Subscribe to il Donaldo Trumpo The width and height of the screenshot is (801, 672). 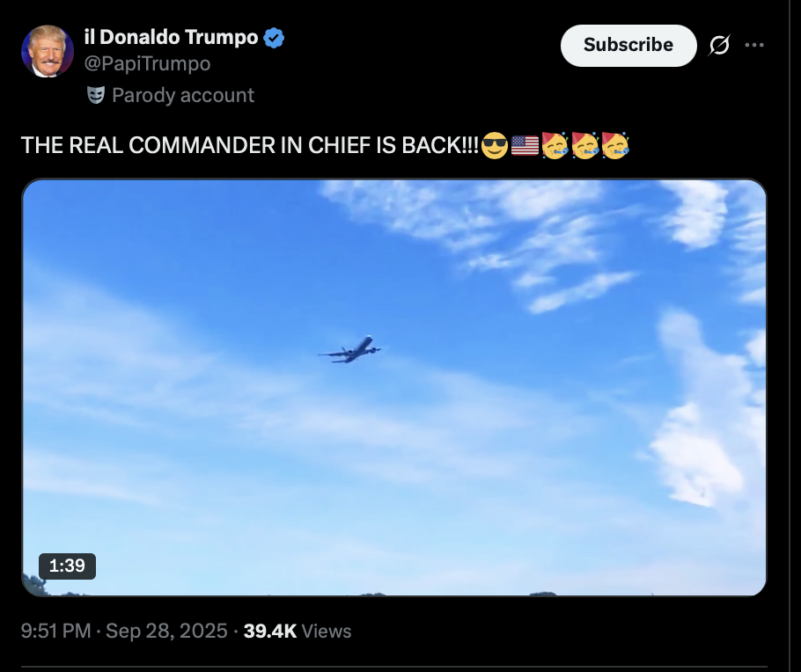628,46
